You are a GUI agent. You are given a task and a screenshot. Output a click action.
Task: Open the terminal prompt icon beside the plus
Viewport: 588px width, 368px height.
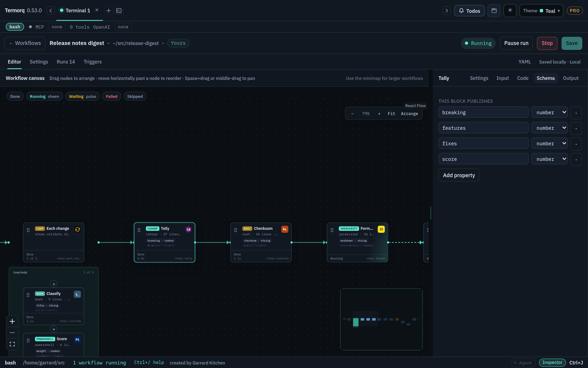119,11
